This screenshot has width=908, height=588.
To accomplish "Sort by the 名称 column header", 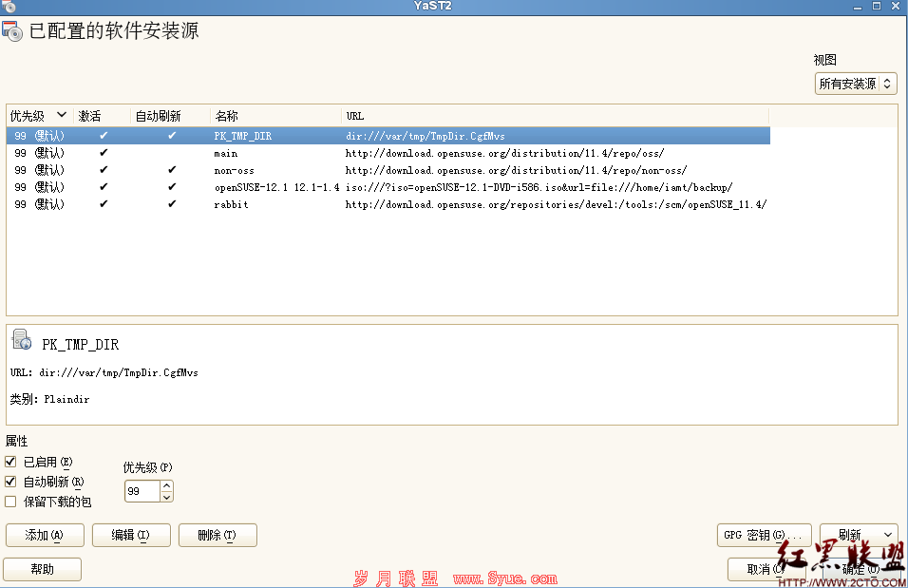I will (275, 116).
